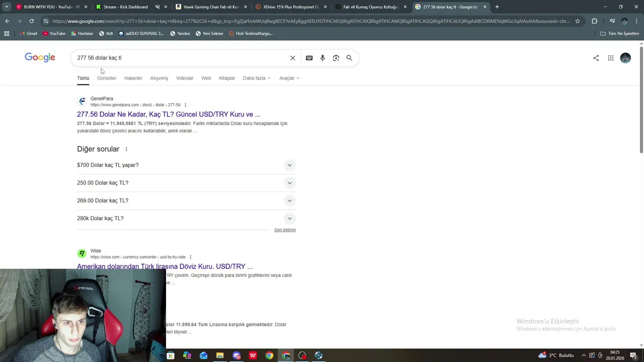Open the Gmail bookmark
This screenshot has width=644, height=362.
pos(28,34)
